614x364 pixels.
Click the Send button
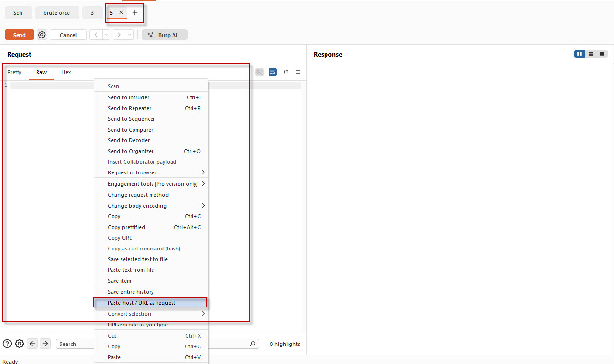[19, 35]
